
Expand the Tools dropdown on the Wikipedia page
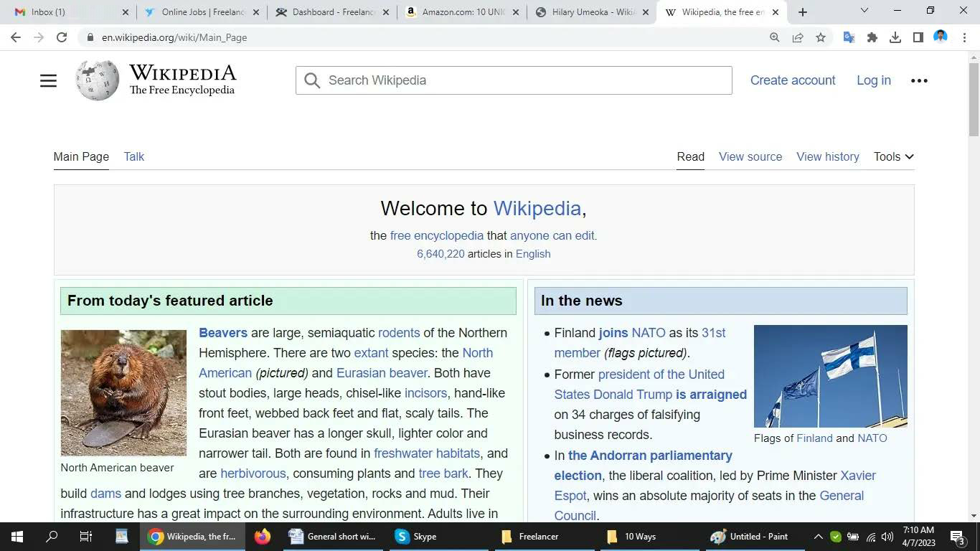point(892,156)
